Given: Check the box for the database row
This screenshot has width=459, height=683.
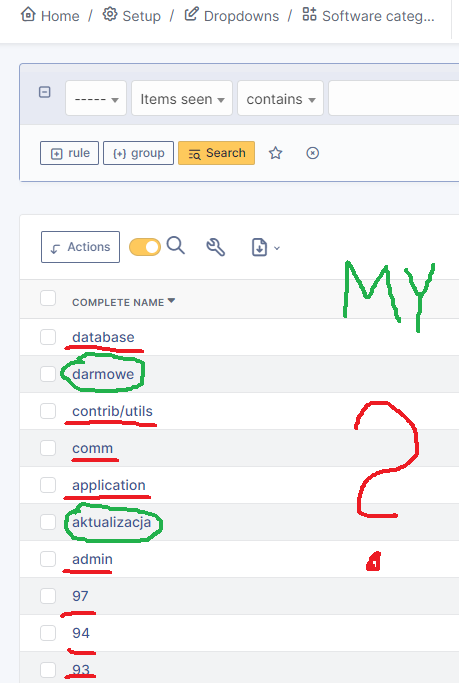Looking at the screenshot, I should click(48, 337).
